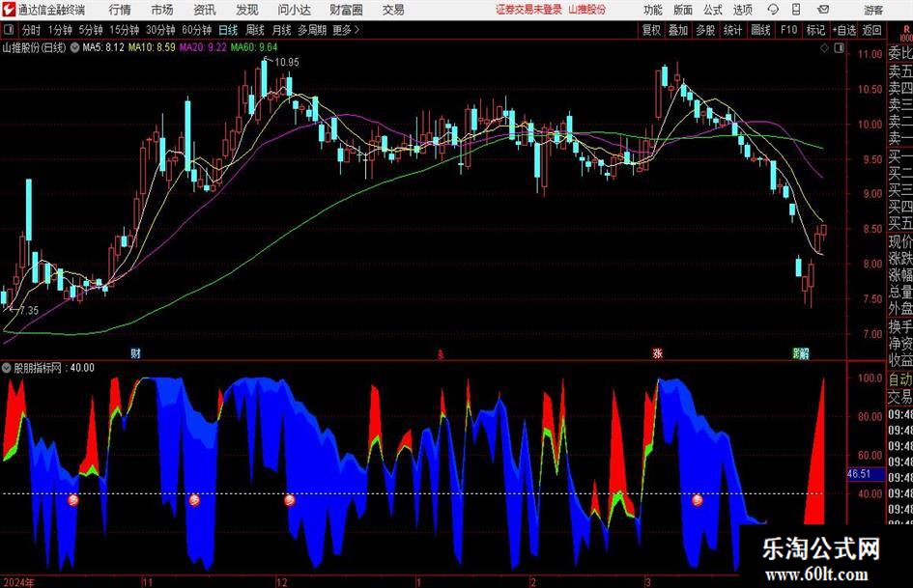
Task: Open the 股朋指标网 indicator dropdown arrow
Action: pyautogui.click(x=7, y=368)
